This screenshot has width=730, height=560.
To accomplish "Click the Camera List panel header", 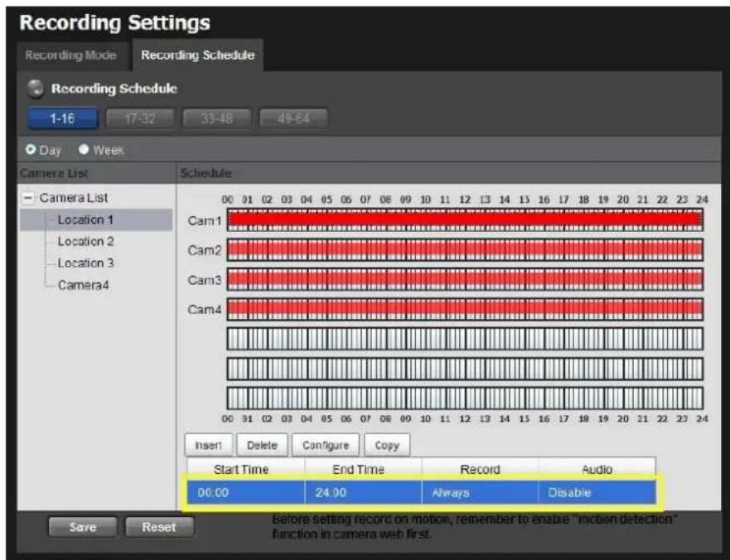I will (x=96, y=173).
